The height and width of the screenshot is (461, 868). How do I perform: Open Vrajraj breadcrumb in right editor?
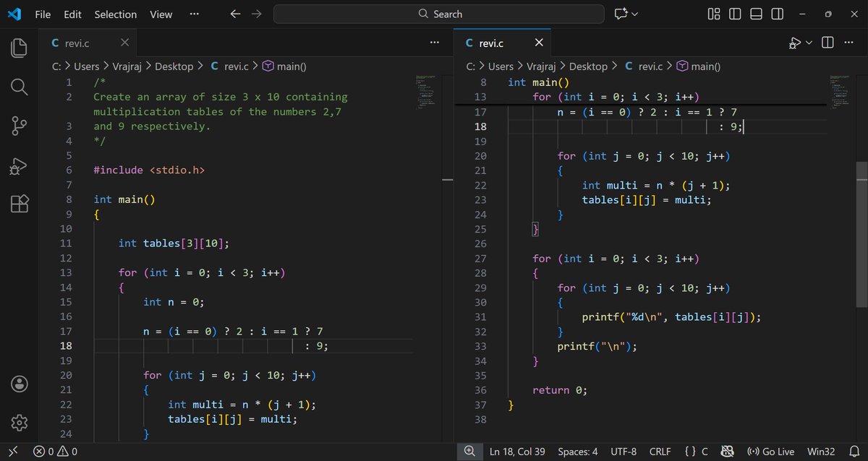click(x=542, y=66)
